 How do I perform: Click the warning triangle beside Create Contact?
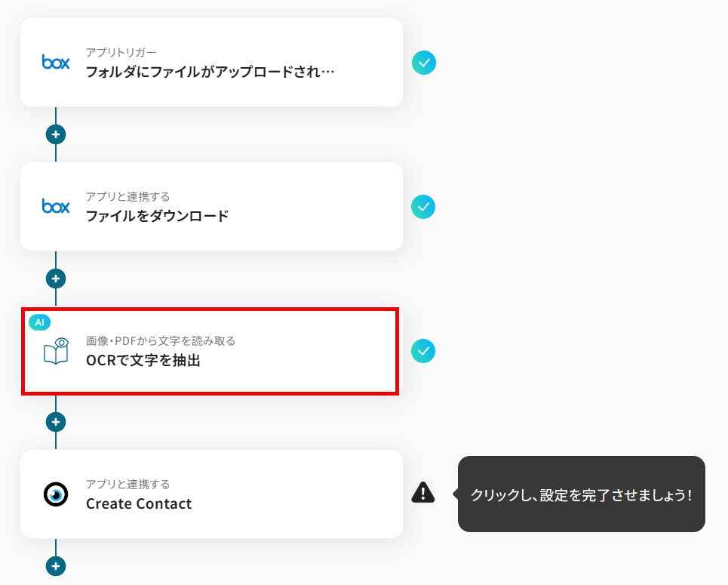click(423, 493)
